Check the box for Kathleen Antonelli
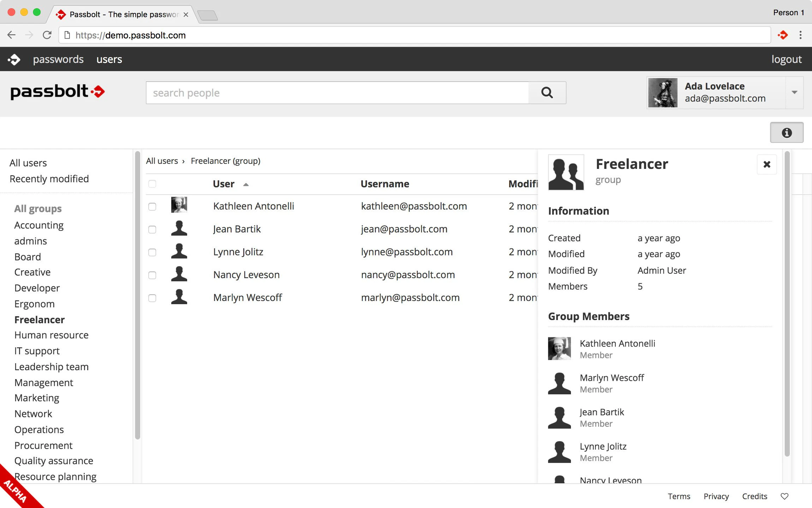Viewport: 812px width, 508px height. point(152,206)
